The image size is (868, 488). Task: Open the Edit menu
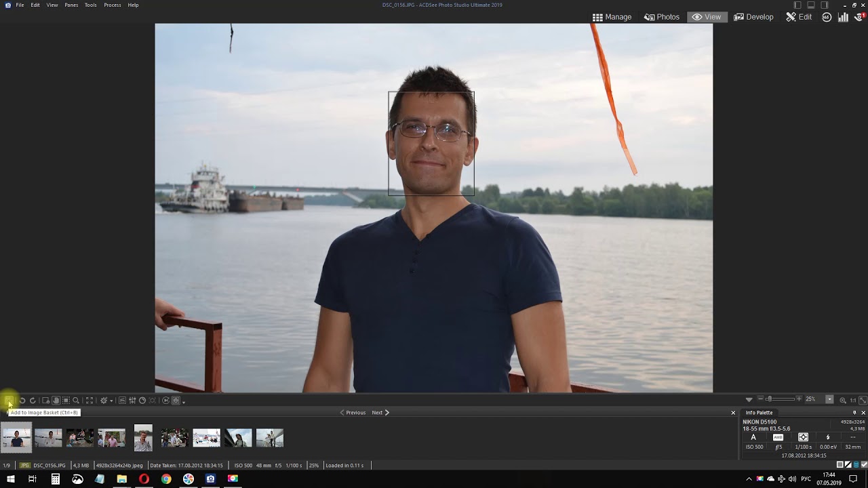(35, 5)
